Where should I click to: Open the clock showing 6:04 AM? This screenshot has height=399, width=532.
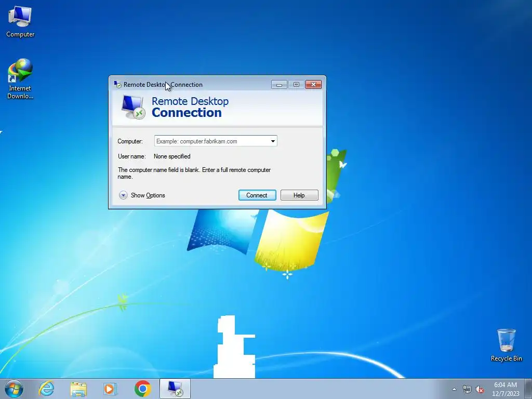click(x=506, y=389)
